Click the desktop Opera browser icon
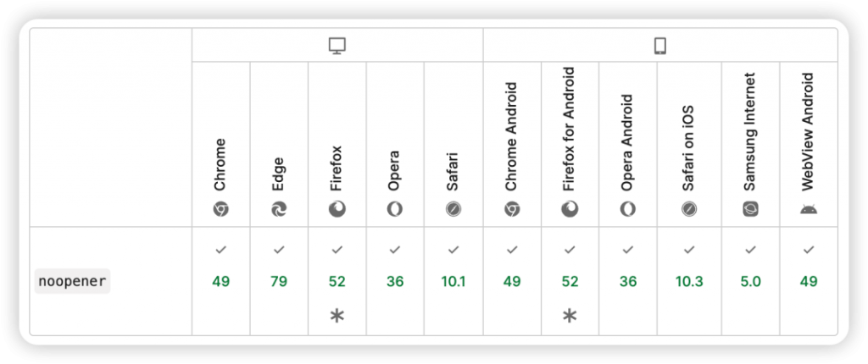Screen dimensions: 868x364 (395, 209)
